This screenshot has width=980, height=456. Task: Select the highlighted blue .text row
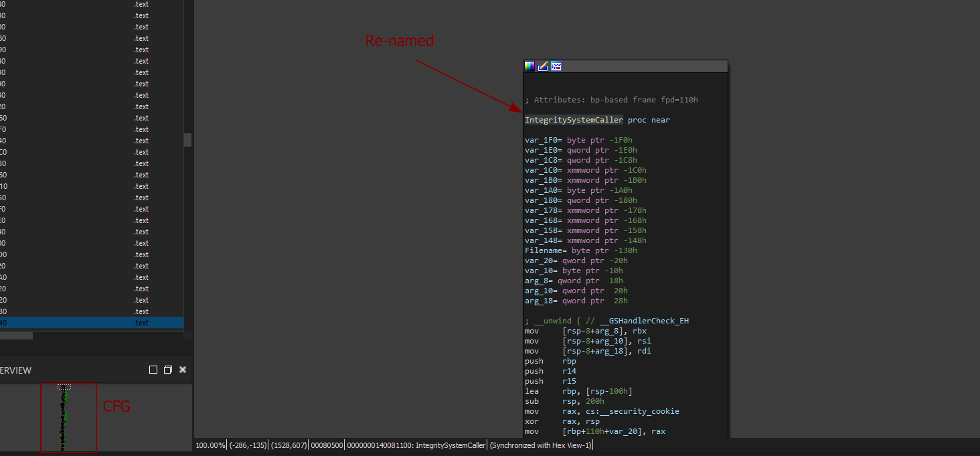[92, 323]
